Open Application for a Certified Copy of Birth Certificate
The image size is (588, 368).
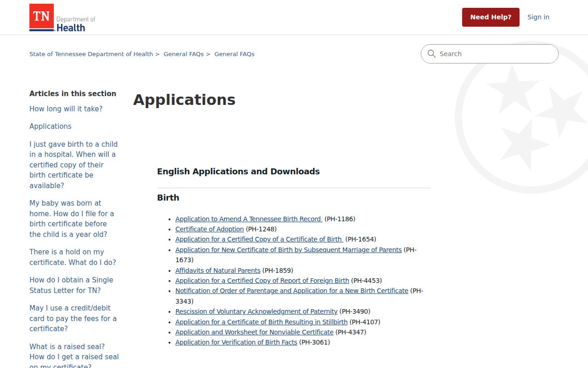(259, 239)
